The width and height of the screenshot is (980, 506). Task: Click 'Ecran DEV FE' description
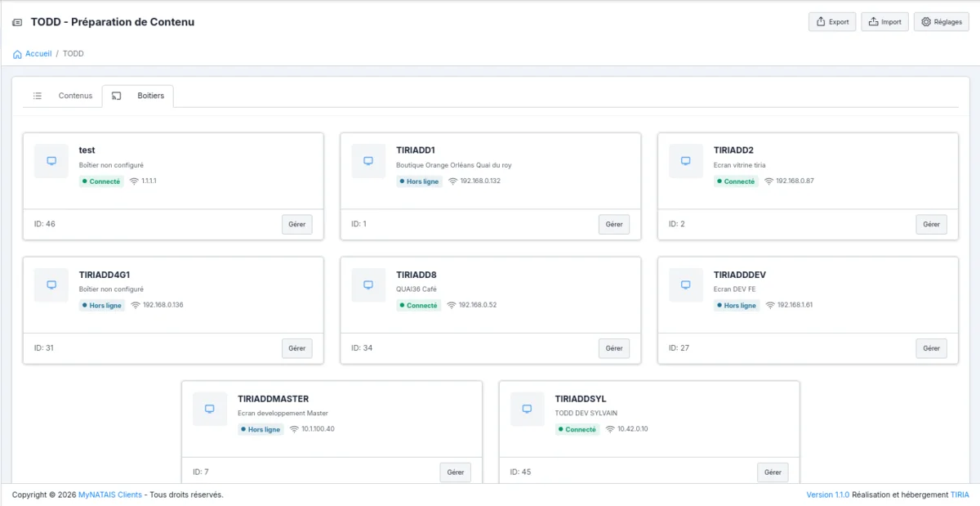[734, 289]
